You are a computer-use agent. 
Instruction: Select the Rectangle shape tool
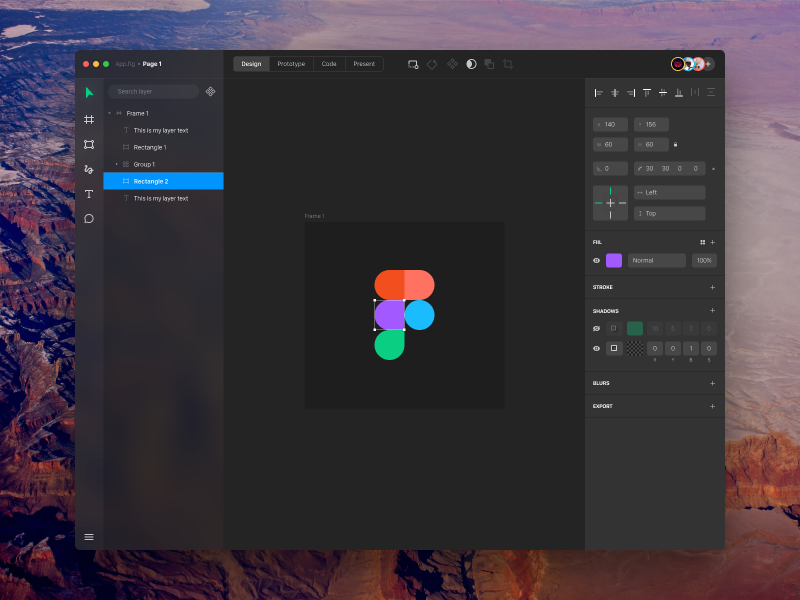[x=89, y=144]
